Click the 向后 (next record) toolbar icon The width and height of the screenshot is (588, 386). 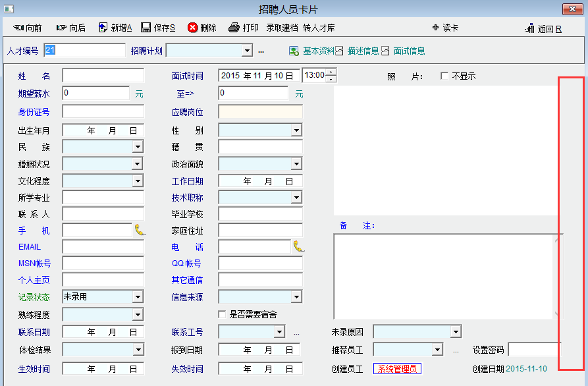pos(61,28)
